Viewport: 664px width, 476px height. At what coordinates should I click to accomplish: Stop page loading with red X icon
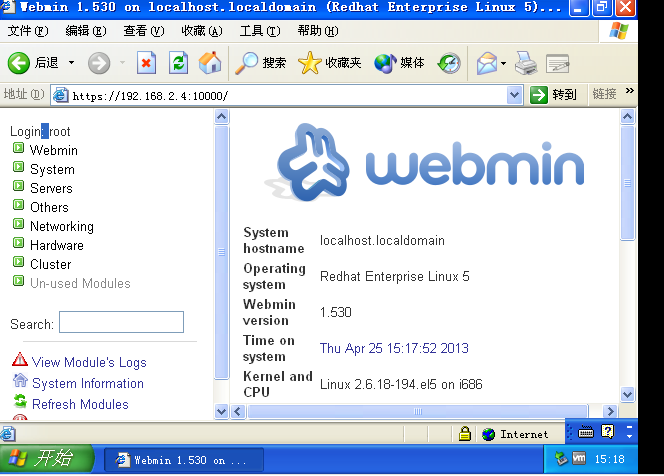click(146, 63)
